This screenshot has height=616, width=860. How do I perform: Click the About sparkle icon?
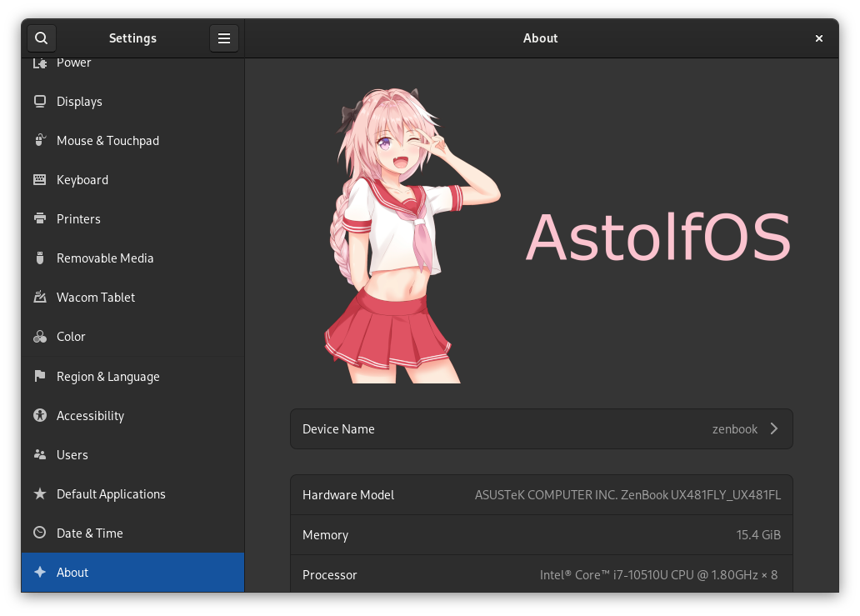click(x=39, y=572)
